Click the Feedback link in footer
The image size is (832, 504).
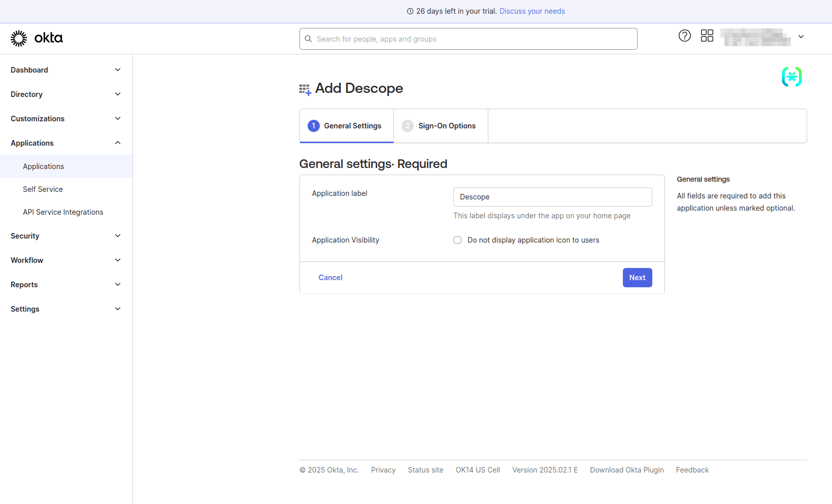(x=692, y=469)
